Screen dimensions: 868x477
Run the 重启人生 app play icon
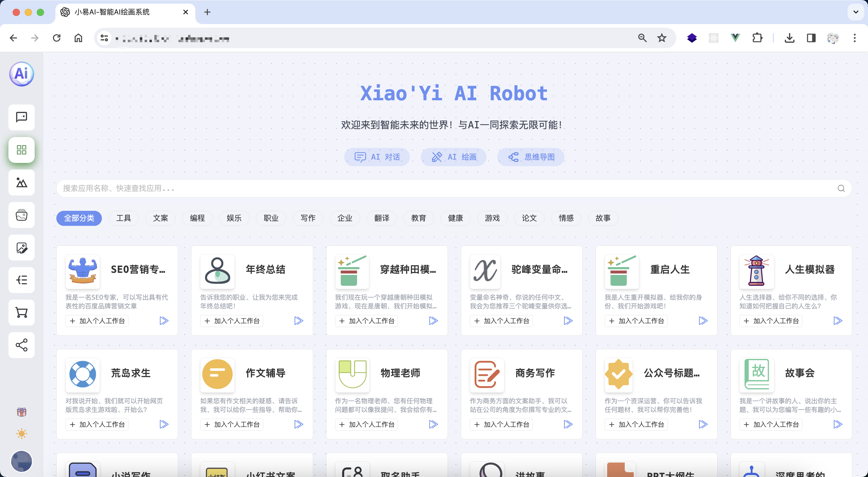click(703, 321)
